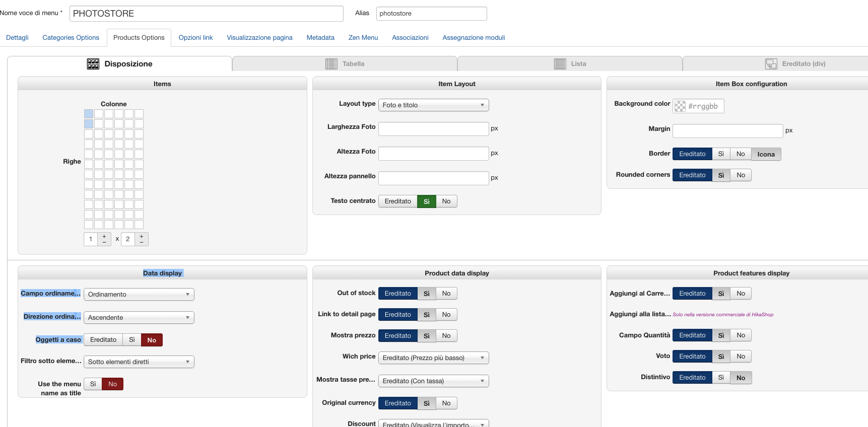The image size is (868, 427).
Task: Set Out of stock to Sì
Action: click(427, 294)
